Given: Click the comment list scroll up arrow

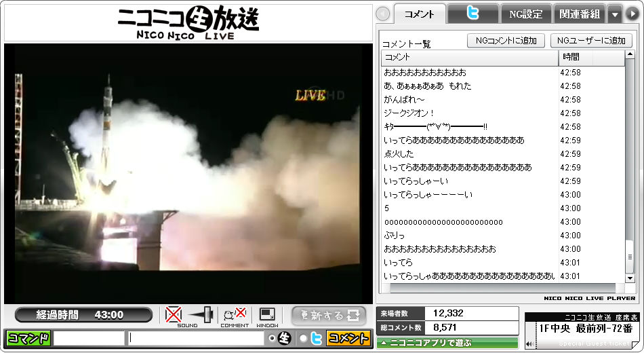Looking at the screenshot, I should pos(630,55).
